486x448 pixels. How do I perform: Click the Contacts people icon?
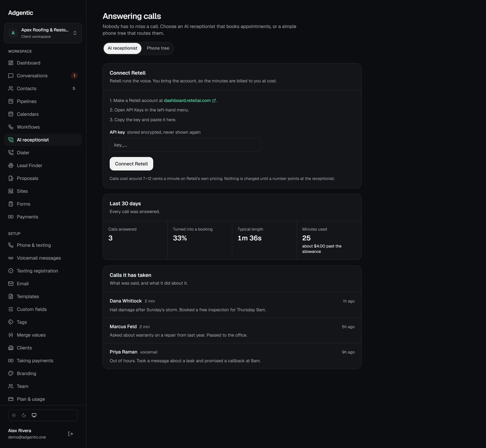pyautogui.click(x=11, y=88)
